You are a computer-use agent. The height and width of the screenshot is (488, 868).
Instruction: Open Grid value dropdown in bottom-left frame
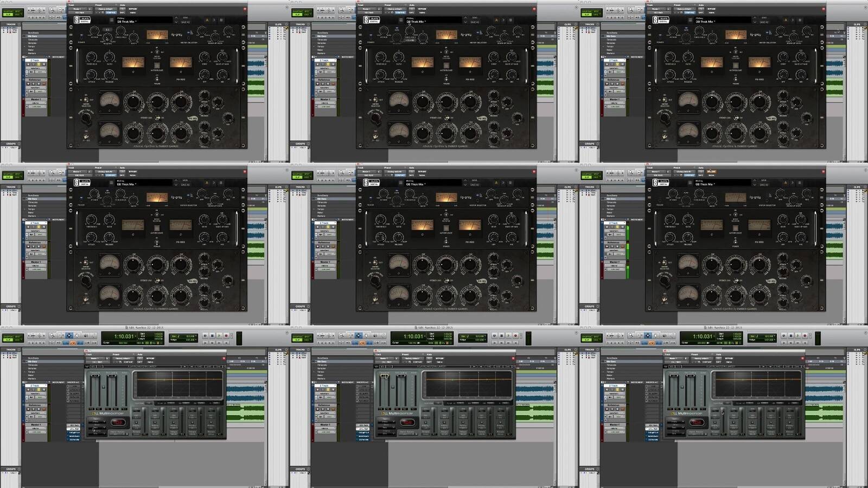coord(196,336)
